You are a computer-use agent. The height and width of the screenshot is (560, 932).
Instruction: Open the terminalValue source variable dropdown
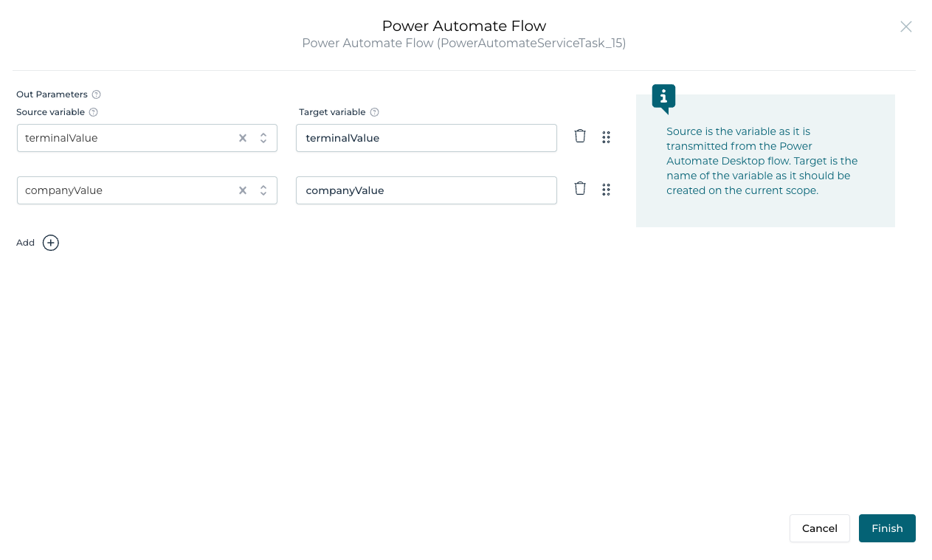[263, 137]
